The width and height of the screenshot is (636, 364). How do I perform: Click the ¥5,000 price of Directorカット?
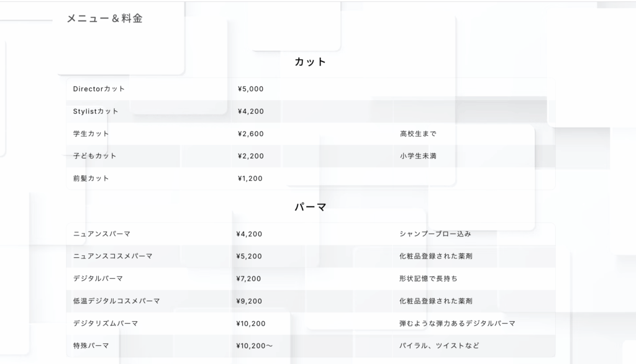(x=251, y=89)
